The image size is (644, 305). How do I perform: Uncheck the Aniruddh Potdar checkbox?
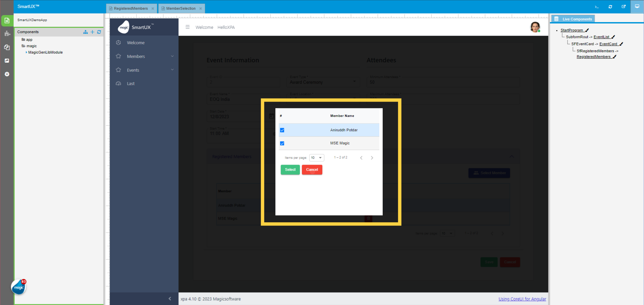(x=282, y=130)
